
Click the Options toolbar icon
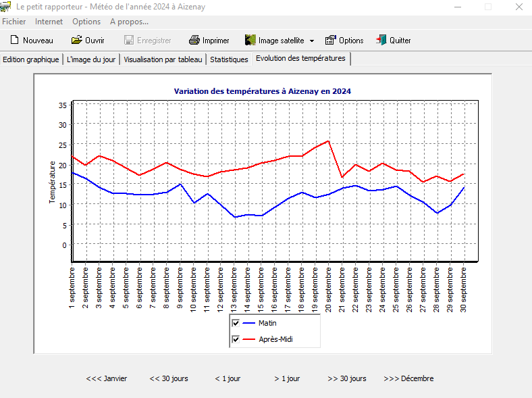click(x=330, y=41)
